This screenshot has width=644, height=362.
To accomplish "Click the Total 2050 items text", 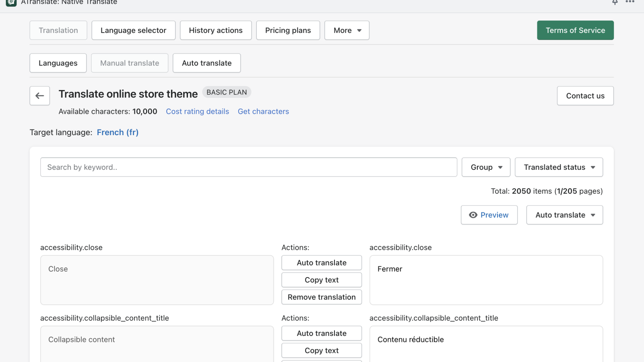I will [x=547, y=191].
